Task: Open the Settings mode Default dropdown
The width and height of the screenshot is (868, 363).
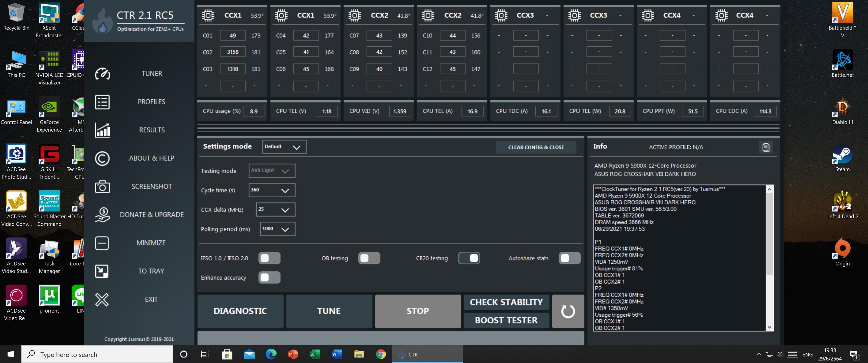Action: (284, 147)
